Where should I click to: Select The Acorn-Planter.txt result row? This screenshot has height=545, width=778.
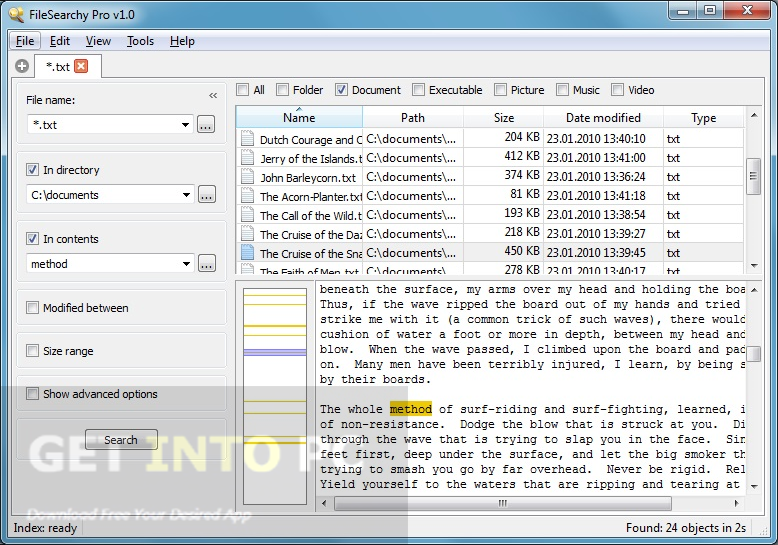pyautogui.click(x=490, y=196)
